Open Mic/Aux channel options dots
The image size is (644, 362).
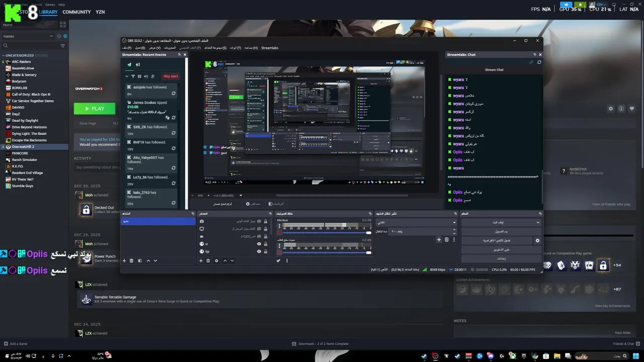[279, 226]
